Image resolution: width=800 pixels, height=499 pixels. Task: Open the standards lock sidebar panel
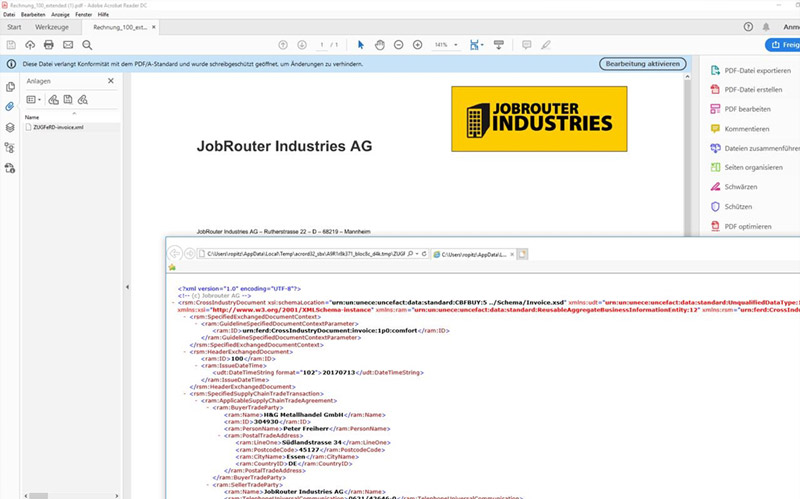pyautogui.click(x=10, y=168)
